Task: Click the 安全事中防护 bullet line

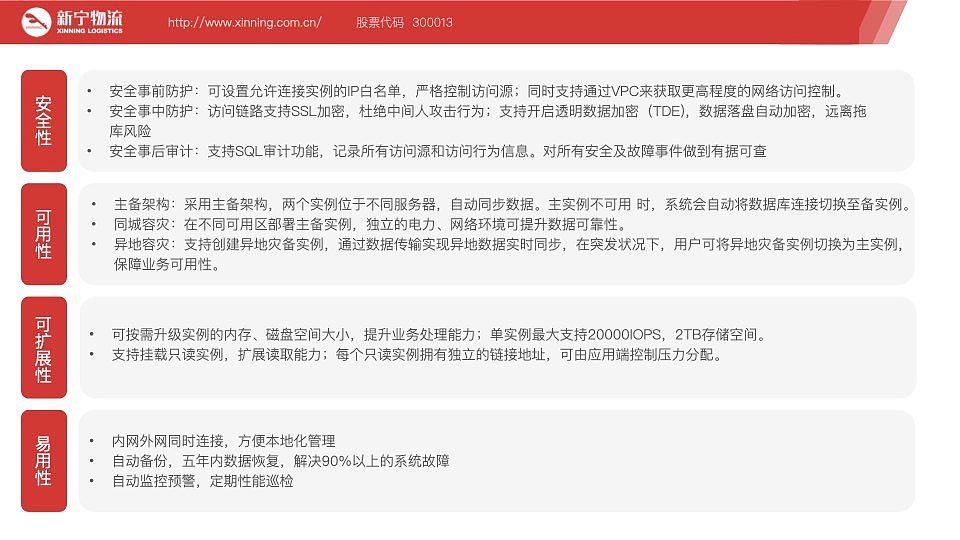Action: click(x=488, y=111)
